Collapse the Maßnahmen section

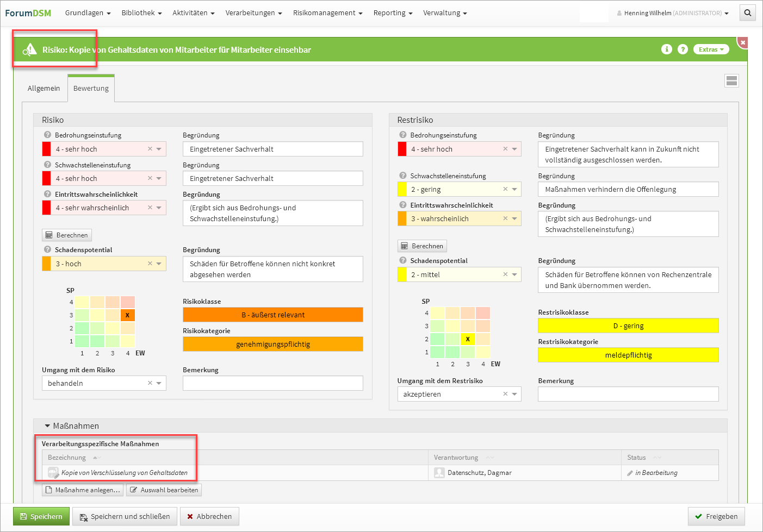(x=47, y=426)
